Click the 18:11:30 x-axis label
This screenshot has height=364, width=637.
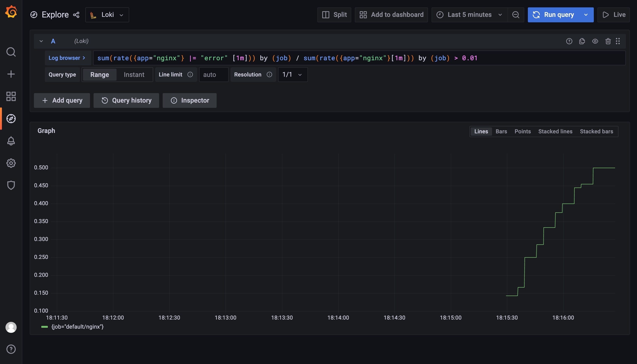click(57, 318)
